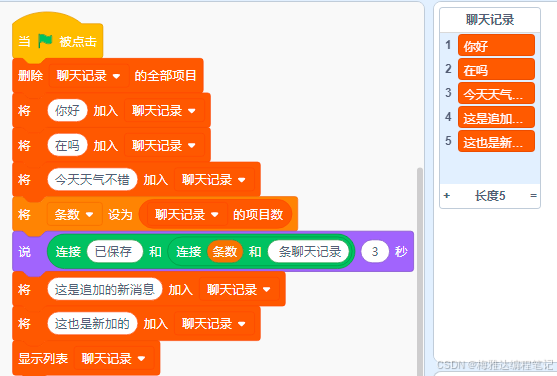This screenshot has width=557, height=376.
Task: Edit the 你好 text input
Action: [x=67, y=111]
